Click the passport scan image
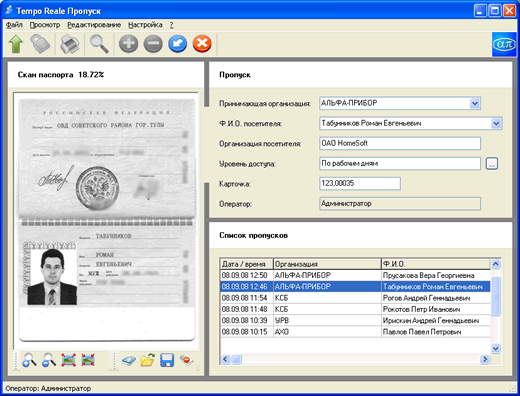The height and width of the screenshot is (396, 520). pos(107,220)
